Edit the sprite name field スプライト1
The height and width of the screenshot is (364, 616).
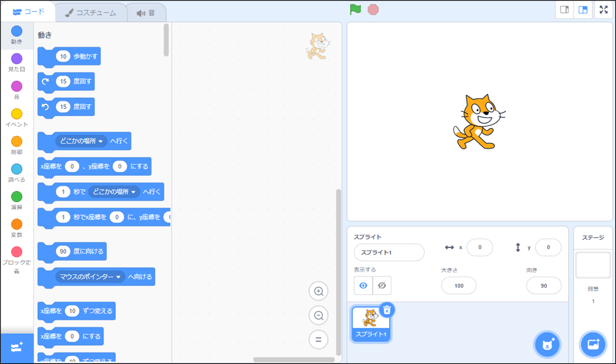[389, 252]
